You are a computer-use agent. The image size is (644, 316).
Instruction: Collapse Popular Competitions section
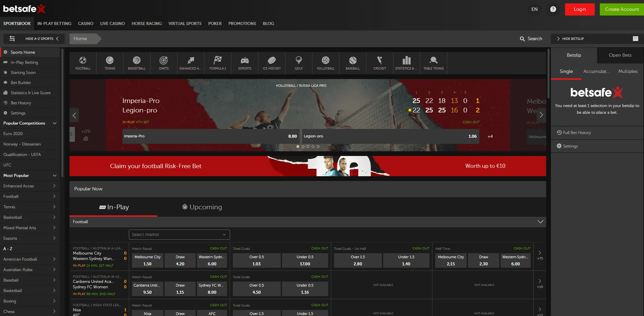[x=55, y=123]
